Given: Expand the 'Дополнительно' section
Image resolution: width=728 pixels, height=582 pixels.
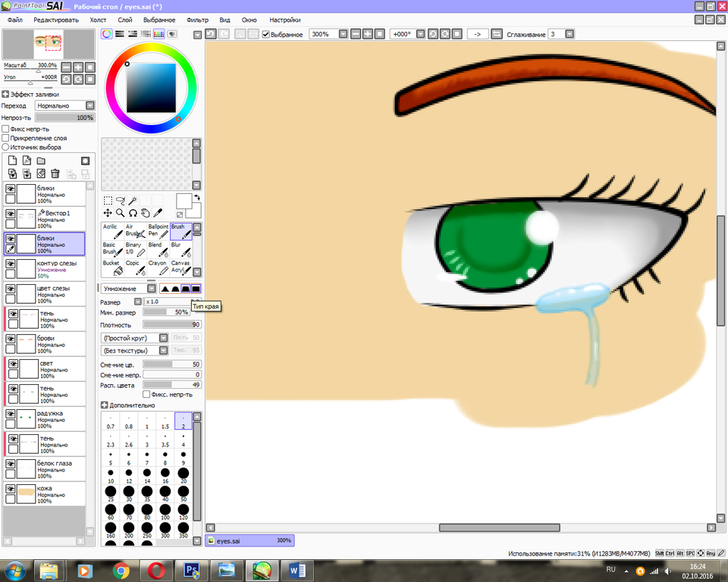Looking at the screenshot, I should 105,405.
